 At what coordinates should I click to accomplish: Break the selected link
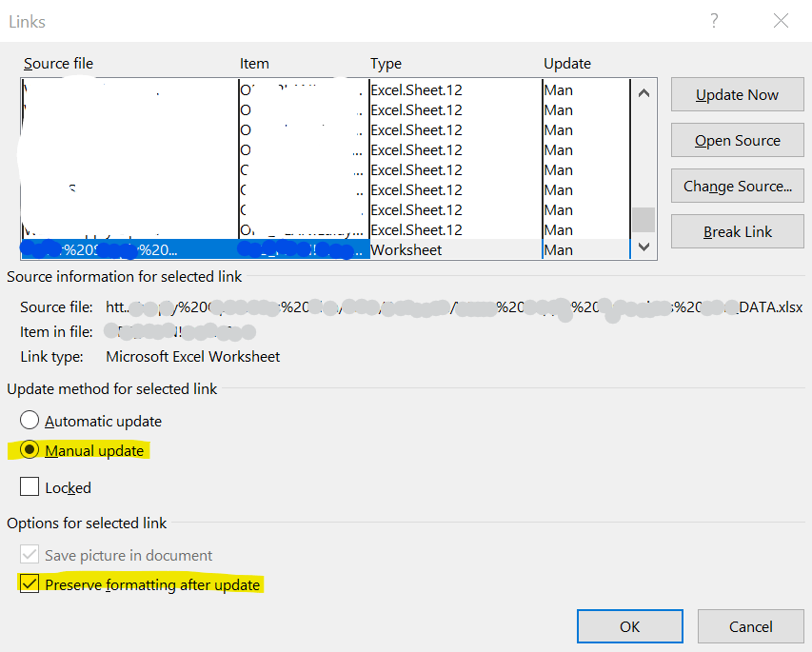tap(737, 231)
